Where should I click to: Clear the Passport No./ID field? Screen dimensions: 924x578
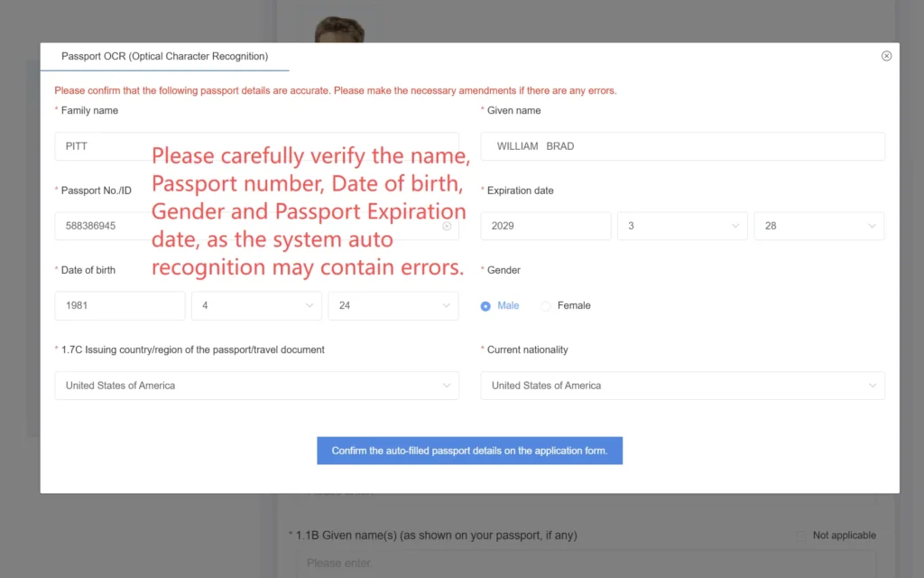[447, 226]
